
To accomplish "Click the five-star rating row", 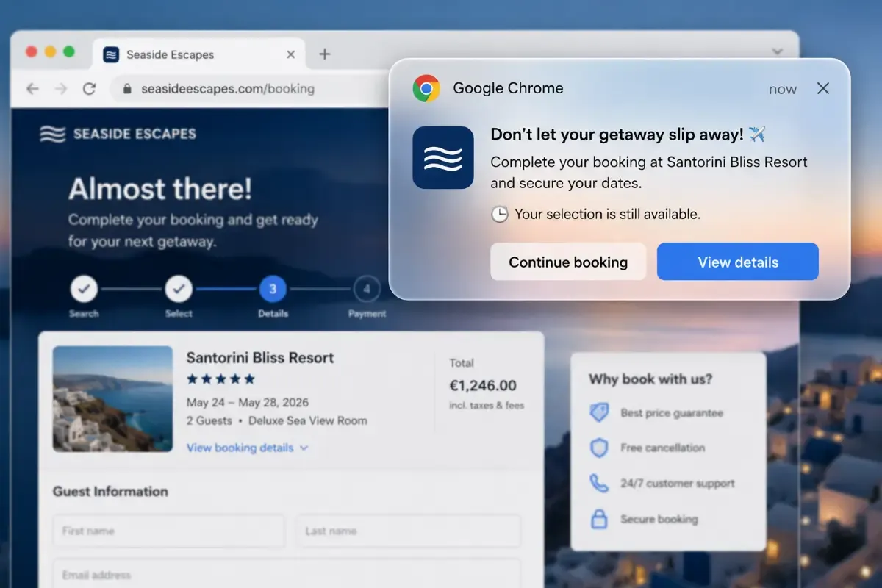I will [x=220, y=379].
